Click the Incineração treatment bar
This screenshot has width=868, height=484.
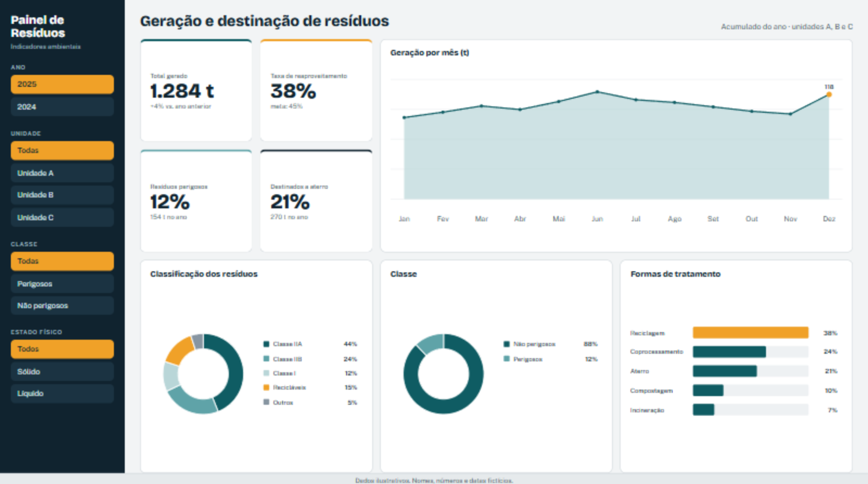pyautogui.click(x=704, y=410)
